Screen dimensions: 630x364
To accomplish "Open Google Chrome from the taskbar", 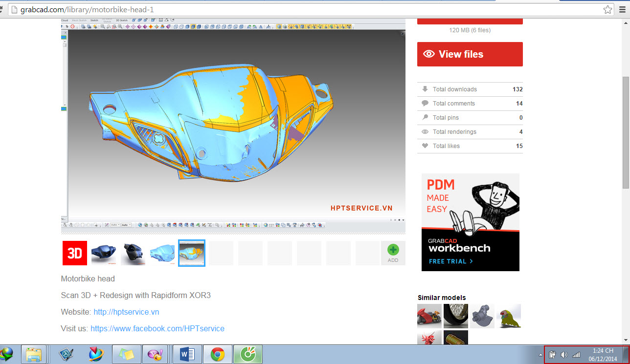I will point(218,354).
